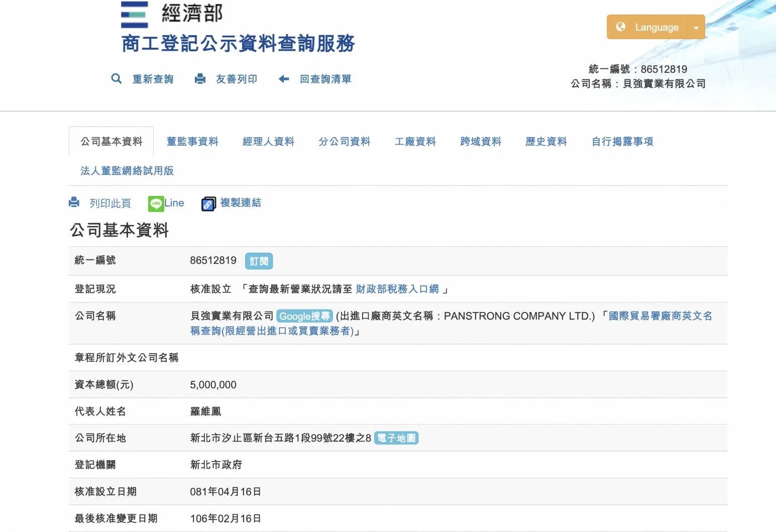Viewport: 776px width, 532px height.
Task: Click the magnifier icon for 重新查詢
Action: 116,79
